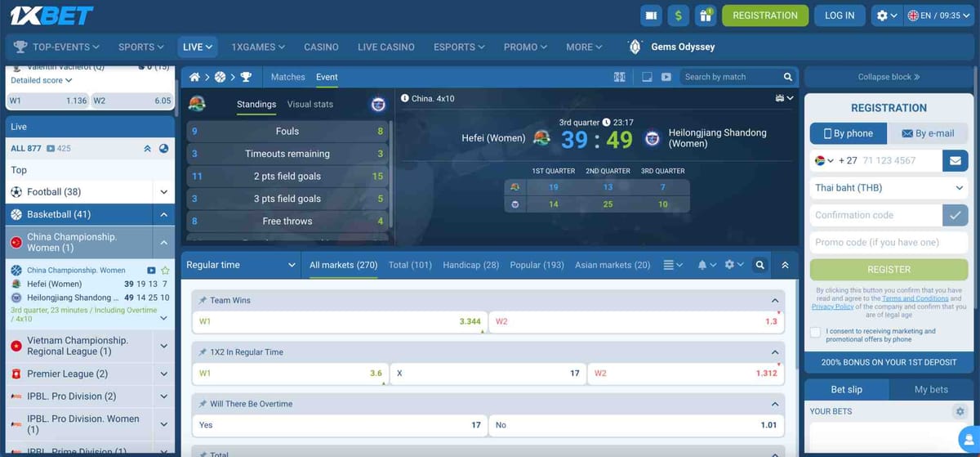Add Hefei match to favorites star
The image size is (980, 457).
[x=165, y=270]
